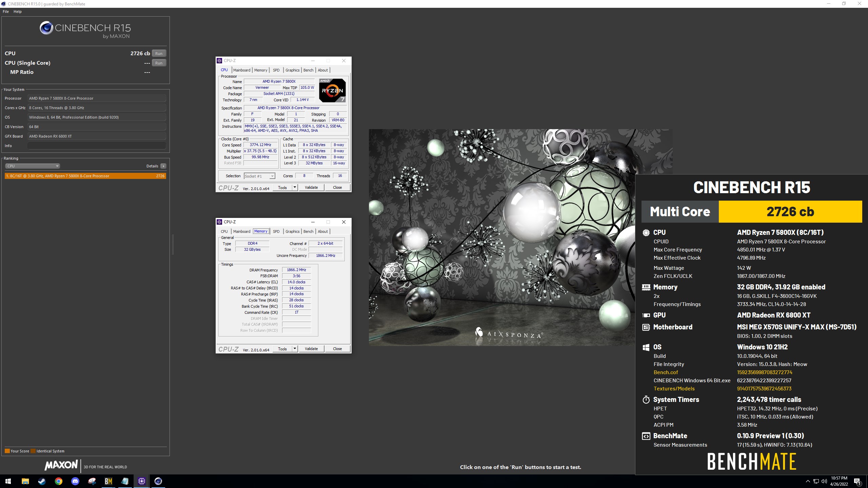Click Validate in the CPU-tab CPU-Z window
Screen dimensions: 868x488
click(311, 187)
